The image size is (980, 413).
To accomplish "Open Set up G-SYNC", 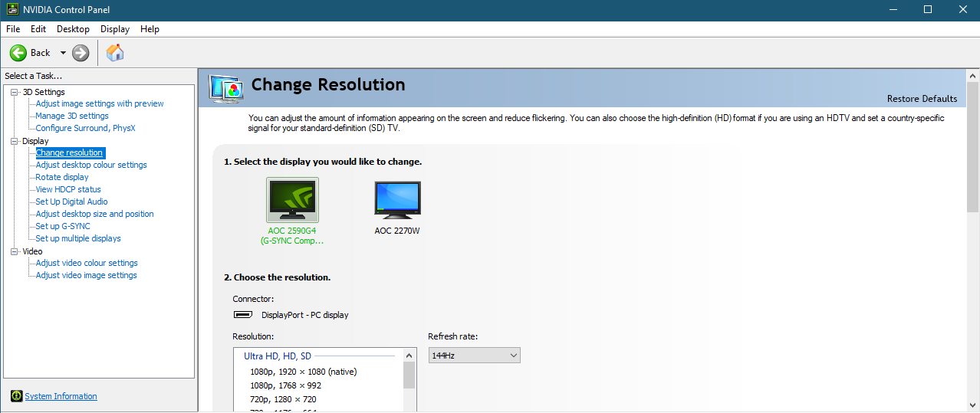I will pyautogui.click(x=63, y=226).
